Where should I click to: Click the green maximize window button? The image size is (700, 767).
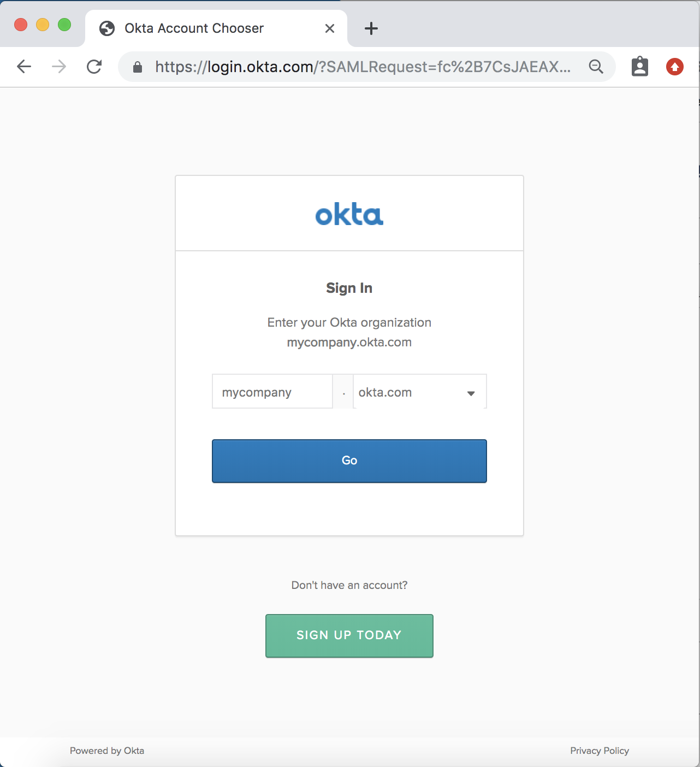pos(64,25)
